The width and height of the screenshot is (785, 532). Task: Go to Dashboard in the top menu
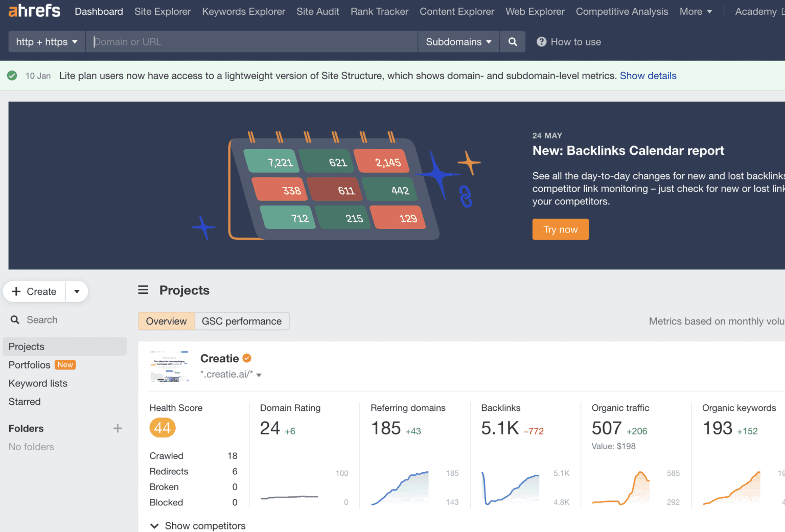pos(99,11)
